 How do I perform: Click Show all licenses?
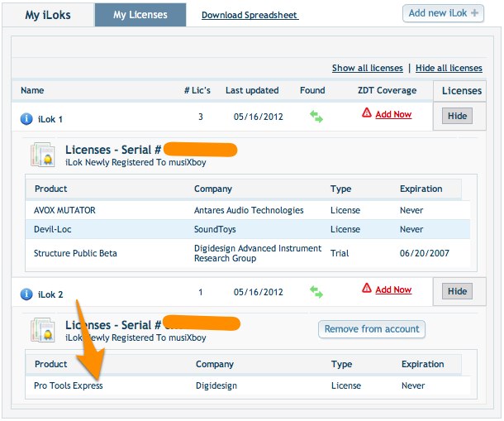click(x=368, y=68)
